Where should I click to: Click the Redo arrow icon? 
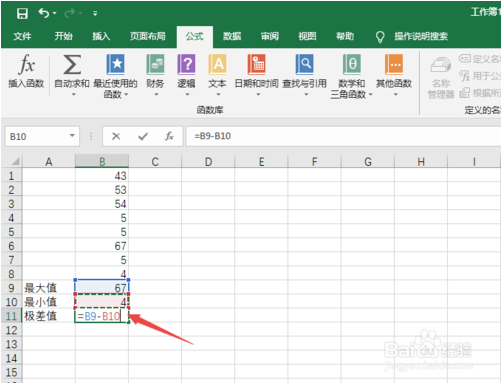(70, 13)
